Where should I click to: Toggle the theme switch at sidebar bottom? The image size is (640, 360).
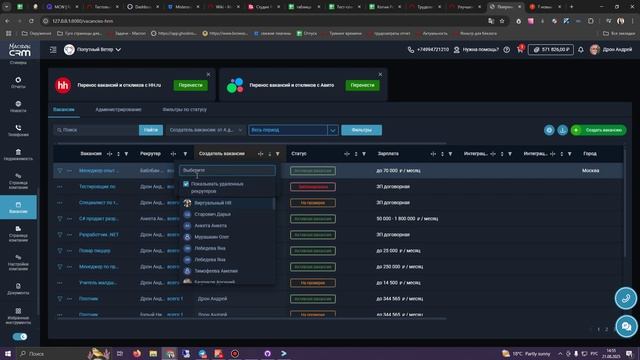click(x=20, y=337)
